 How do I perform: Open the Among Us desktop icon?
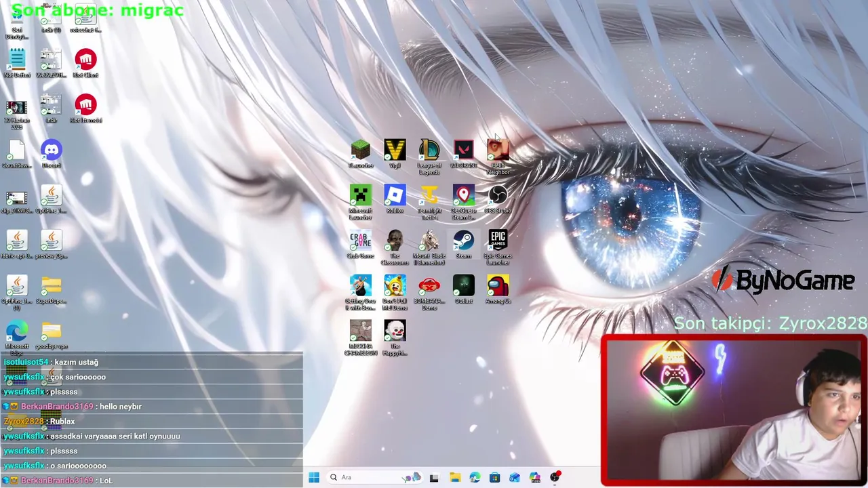tap(498, 285)
